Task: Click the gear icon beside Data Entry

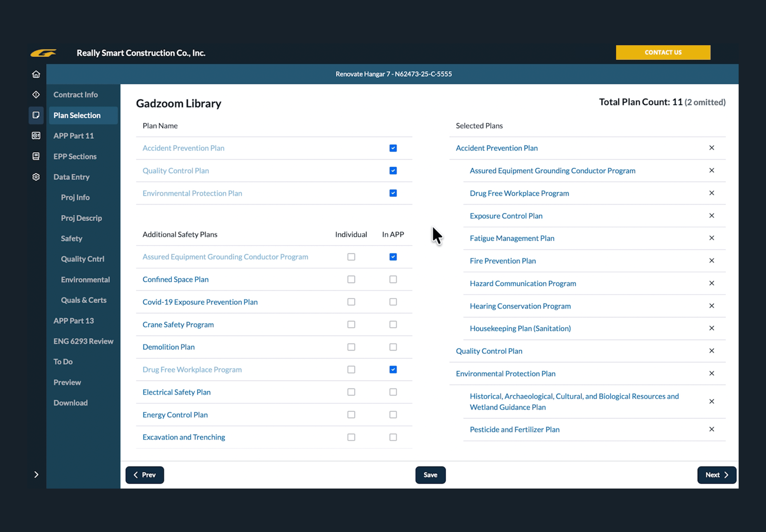Action: (36, 177)
